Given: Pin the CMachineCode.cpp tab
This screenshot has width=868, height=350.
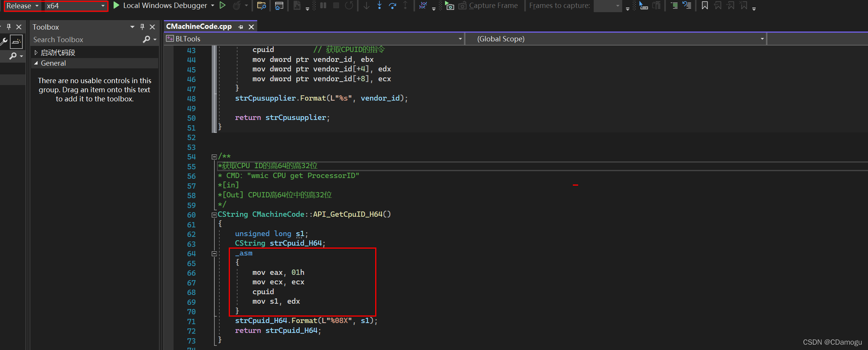Looking at the screenshot, I should [x=241, y=27].
